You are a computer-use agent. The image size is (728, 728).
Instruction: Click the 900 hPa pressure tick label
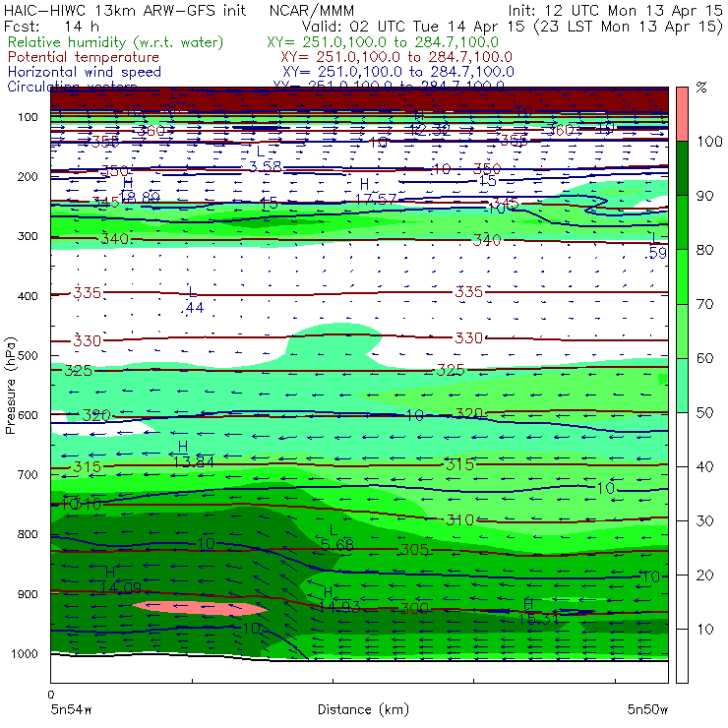(28, 594)
